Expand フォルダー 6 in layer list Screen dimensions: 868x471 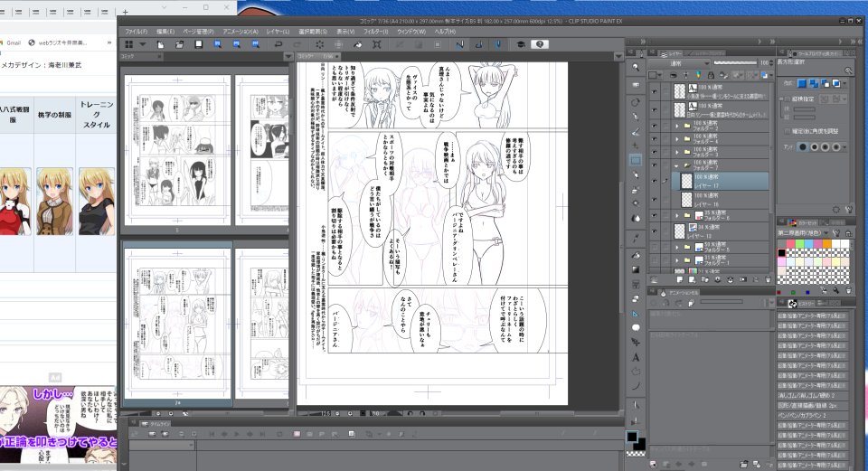(676, 215)
